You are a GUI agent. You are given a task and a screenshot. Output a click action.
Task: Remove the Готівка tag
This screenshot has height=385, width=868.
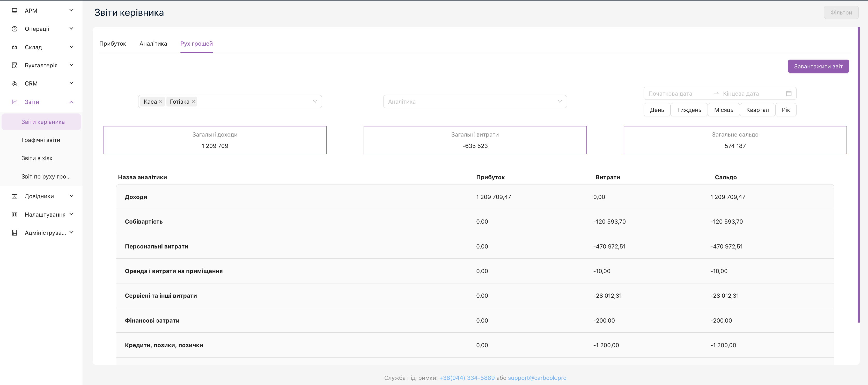[193, 102]
